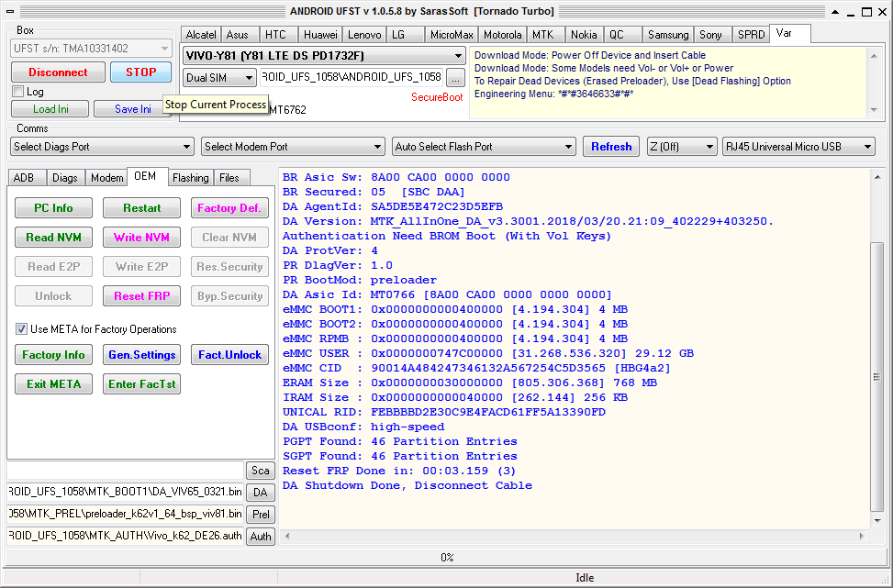Click the PC Info button

coord(53,208)
